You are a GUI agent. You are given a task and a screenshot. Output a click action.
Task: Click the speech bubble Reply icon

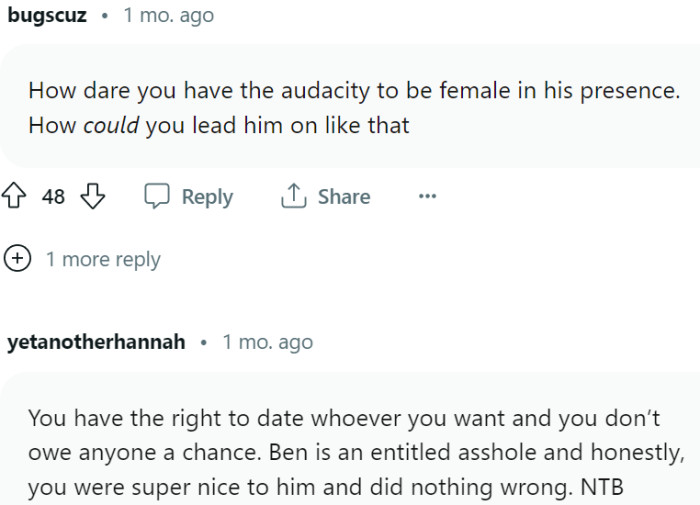pos(158,197)
